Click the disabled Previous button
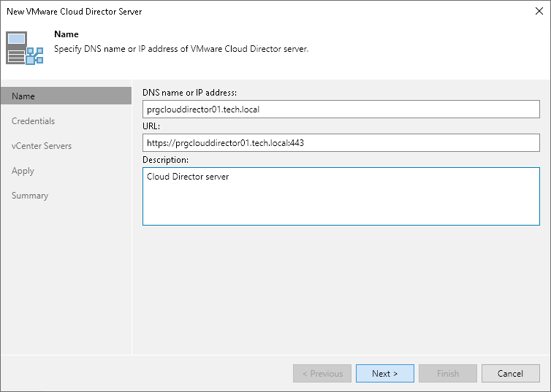 click(322, 374)
